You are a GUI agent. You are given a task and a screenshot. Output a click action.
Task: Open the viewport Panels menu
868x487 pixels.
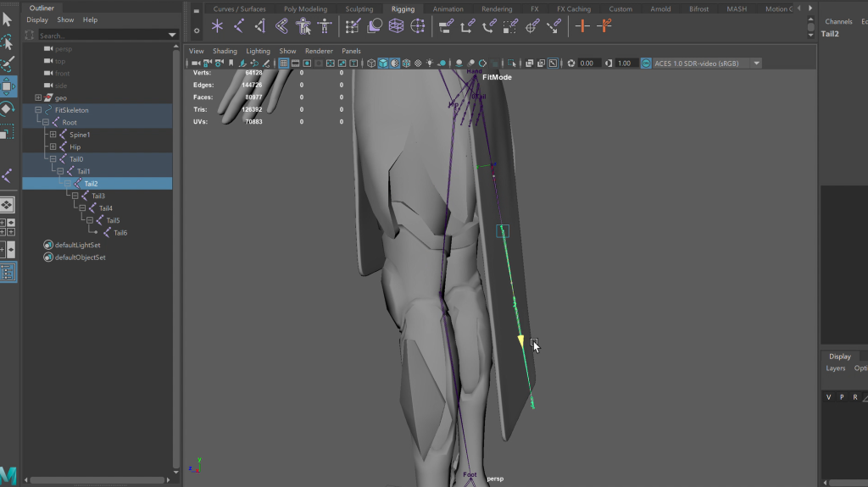tap(351, 51)
